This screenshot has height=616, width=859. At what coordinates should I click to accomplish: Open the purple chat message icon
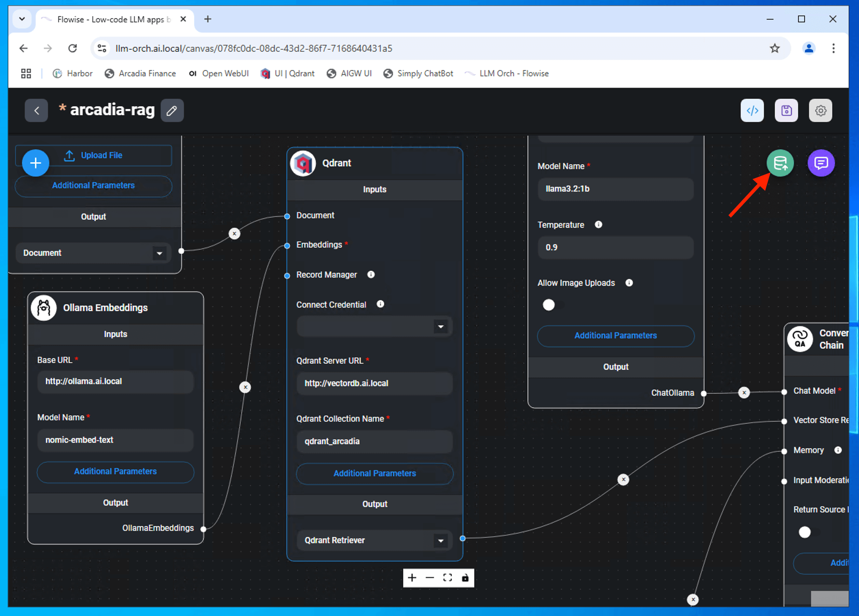pos(821,163)
